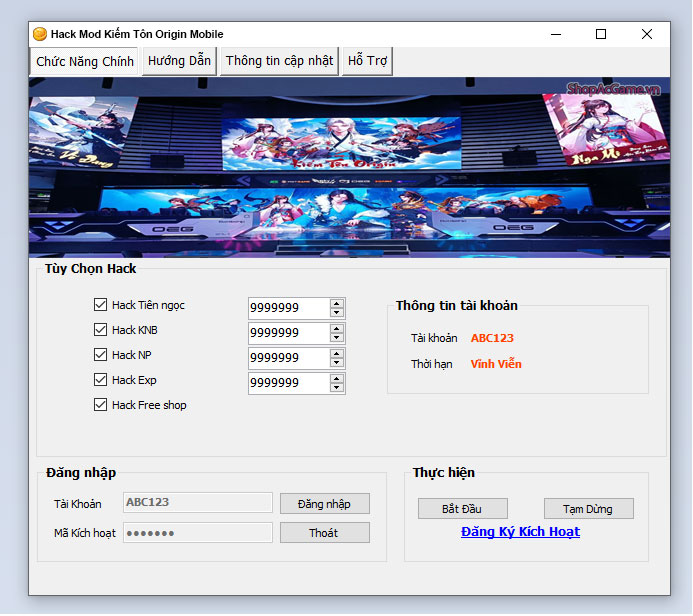This screenshot has width=693, height=616.
Task: Increase the Hack Tiên ngọc value with up arrow
Action: 337,304
